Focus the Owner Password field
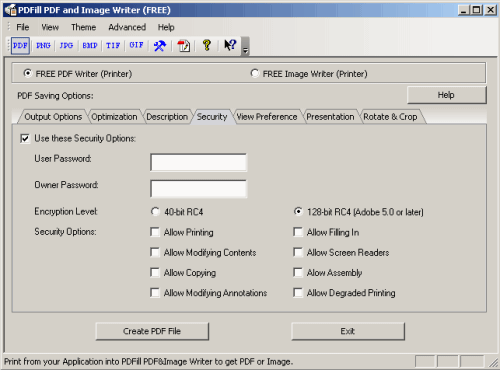This screenshot has height=370, width=500. tap(199, 189)
